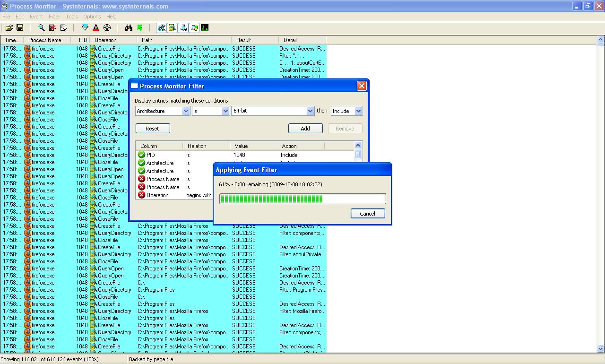
Task: Click the PID column header in event list
Action: click(x=80, y=40)
